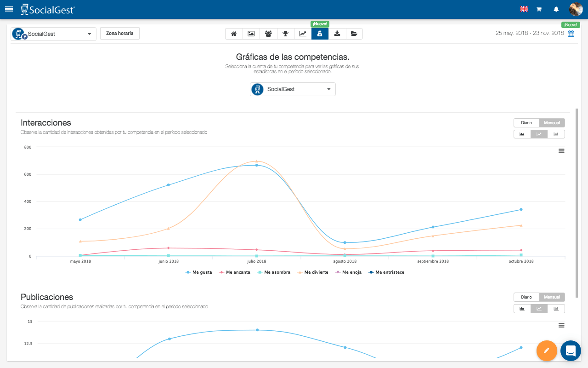The width and height of the screenshot is (588, 368).
Task: Open the calendar date picker icon
Action: 571,33
